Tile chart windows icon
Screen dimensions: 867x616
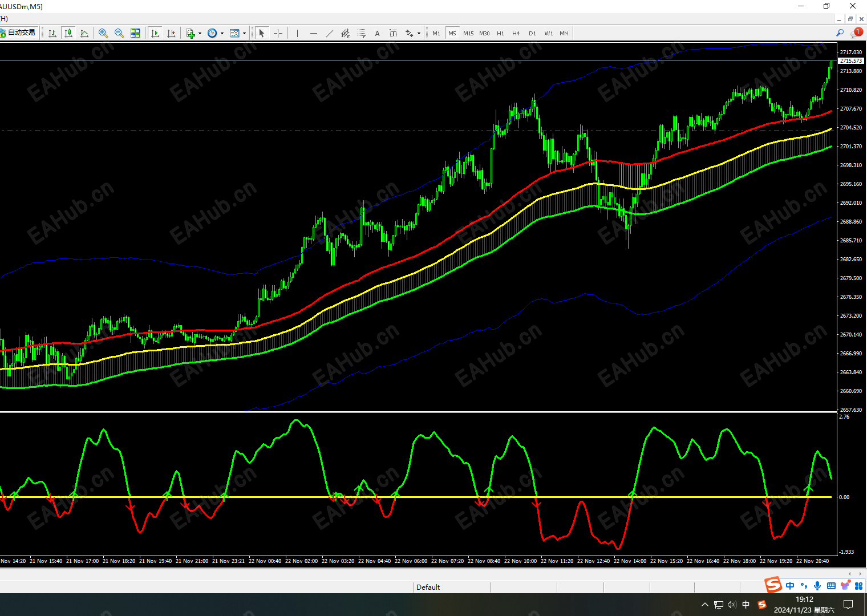point(135,33)
